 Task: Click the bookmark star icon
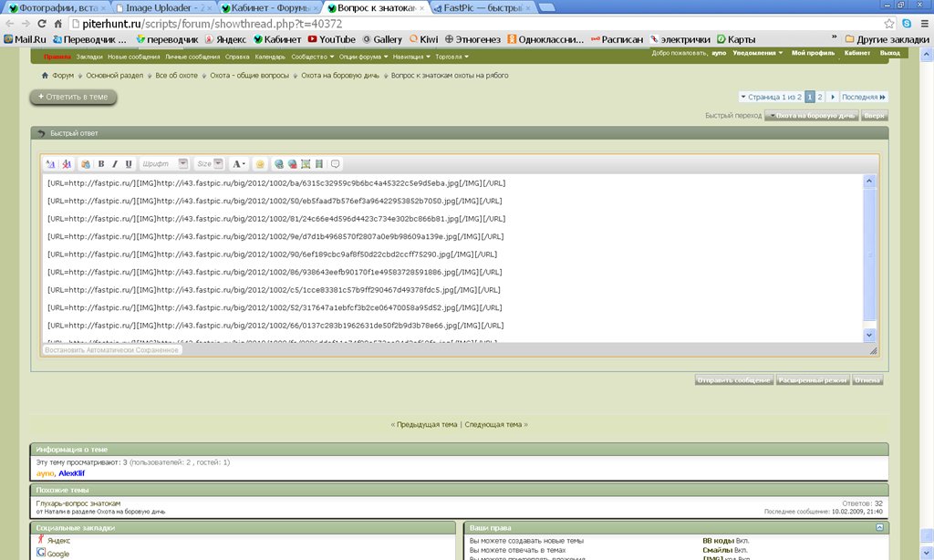[889, 24]
